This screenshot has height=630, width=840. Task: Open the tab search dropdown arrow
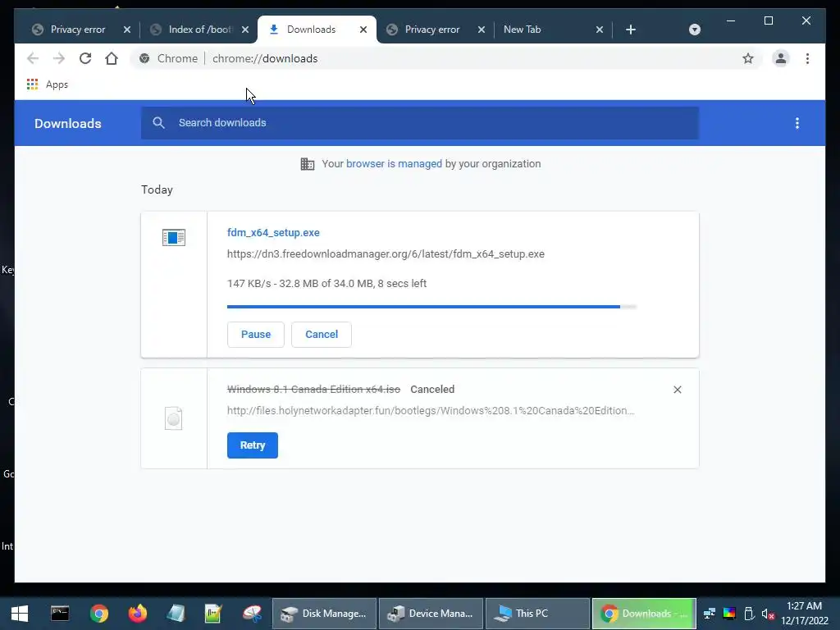pyautogui.click(x=694, y=30)
